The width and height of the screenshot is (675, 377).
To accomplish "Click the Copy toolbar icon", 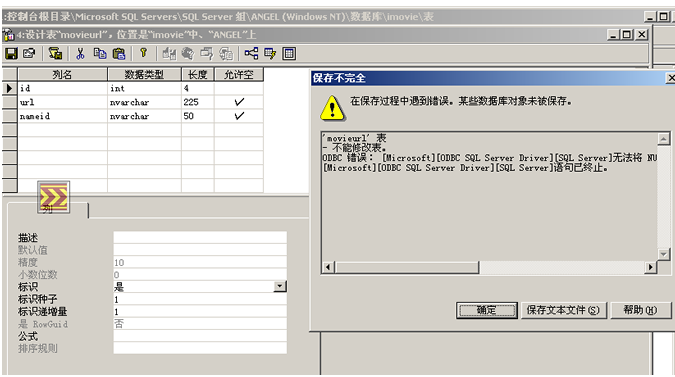I will click(x=100, y=53).
